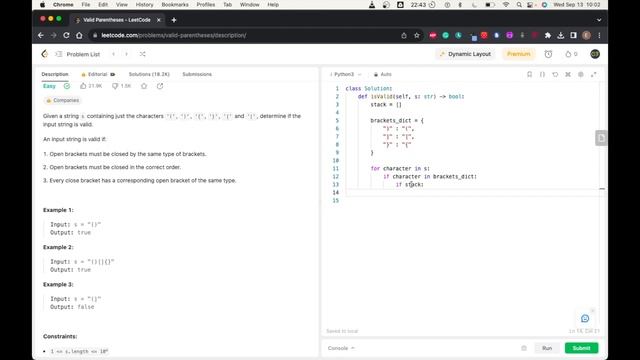
Task: Click the editor vertical scrollbar marker
Action: 602,189
